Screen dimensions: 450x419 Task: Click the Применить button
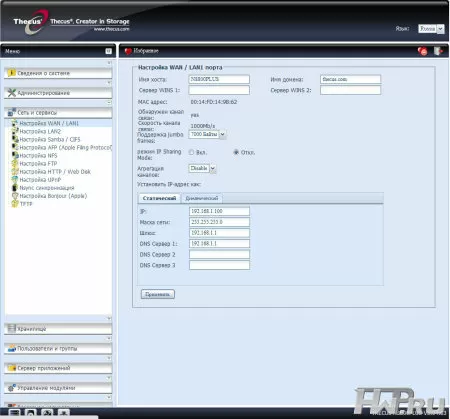pos(158,294)
